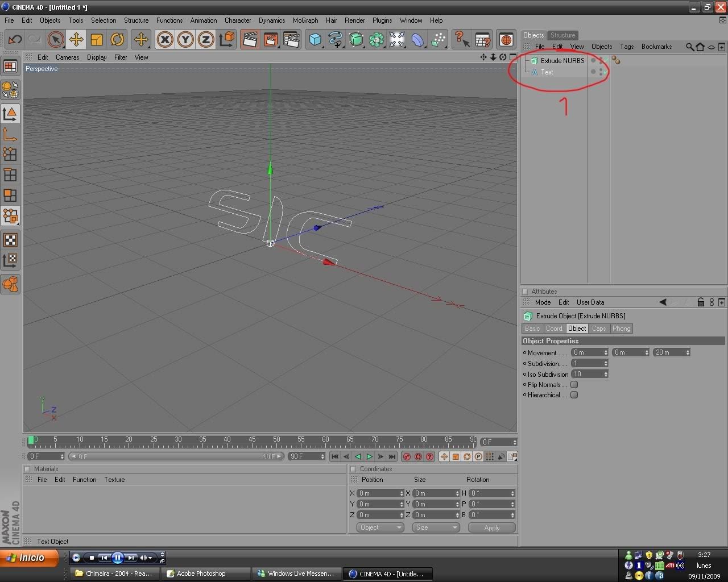
Task: Select the Make Editable tool in left sidebar
Action: coord(10,89)
